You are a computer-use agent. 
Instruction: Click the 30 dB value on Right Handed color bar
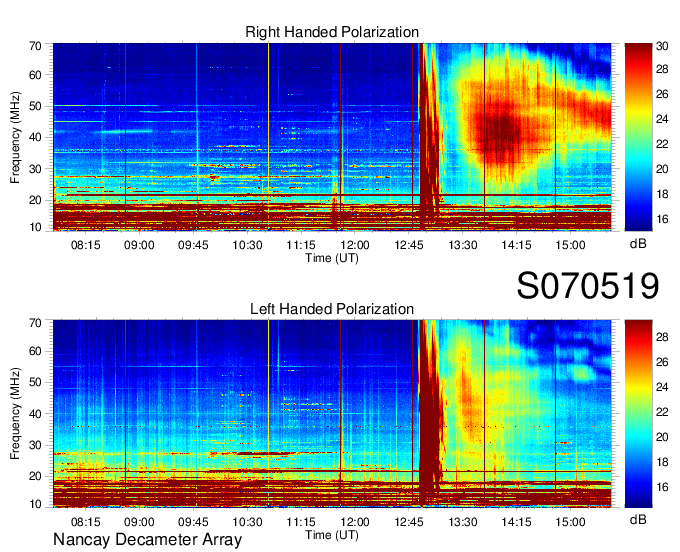point(662,46)
